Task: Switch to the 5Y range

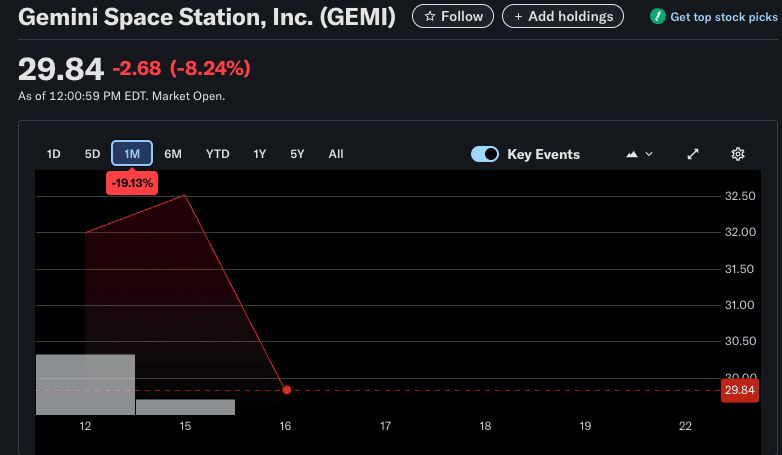Action: click(x=297, y=154)
